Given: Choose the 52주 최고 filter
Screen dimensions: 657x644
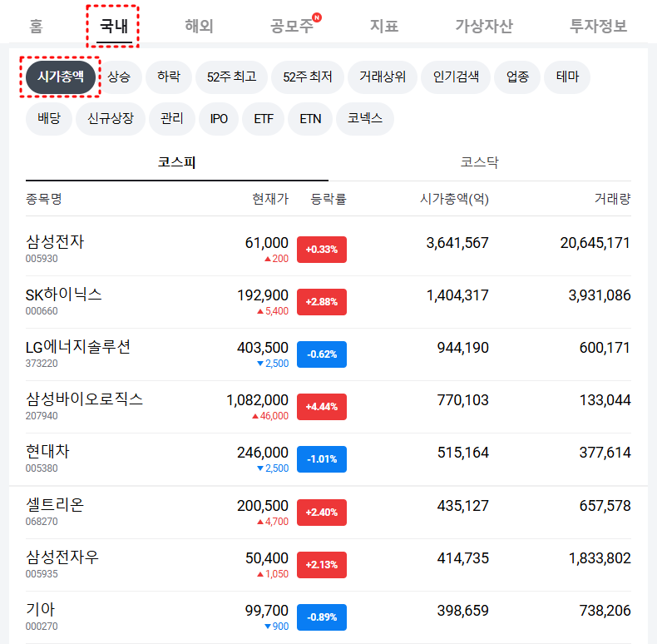Looking at the screenshot, I should [x=231, y=77].
